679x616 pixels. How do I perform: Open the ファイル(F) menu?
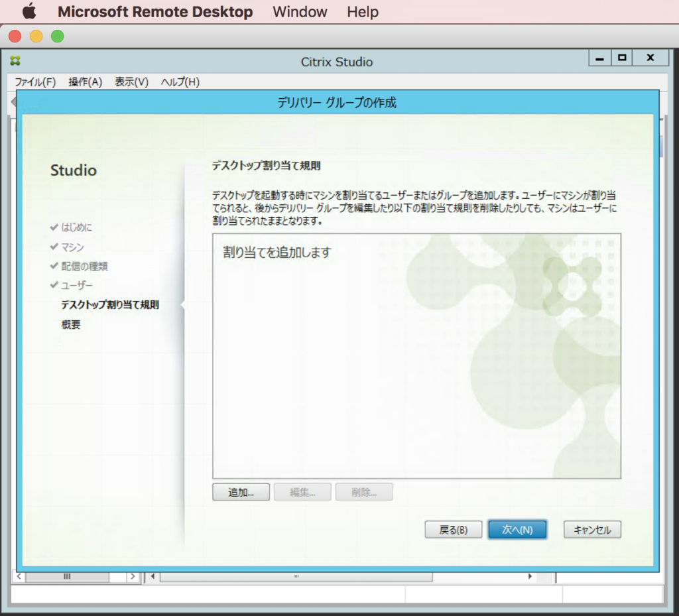(35, 82)
